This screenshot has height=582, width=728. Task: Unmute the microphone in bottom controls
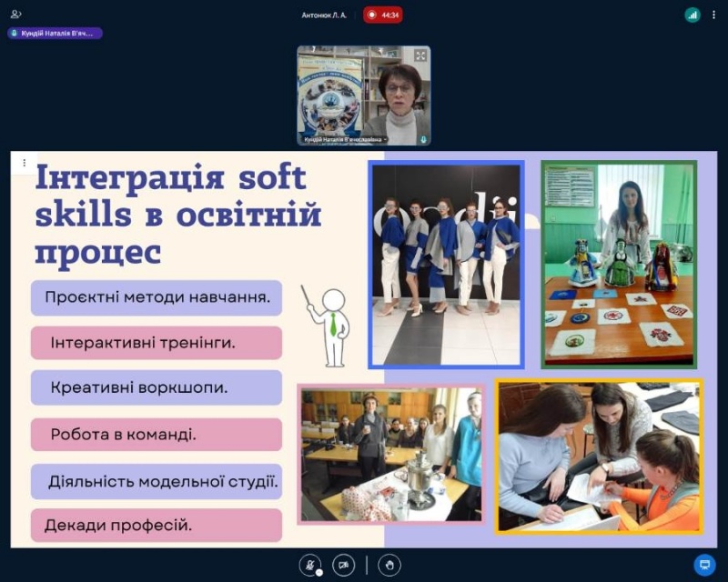310,565
